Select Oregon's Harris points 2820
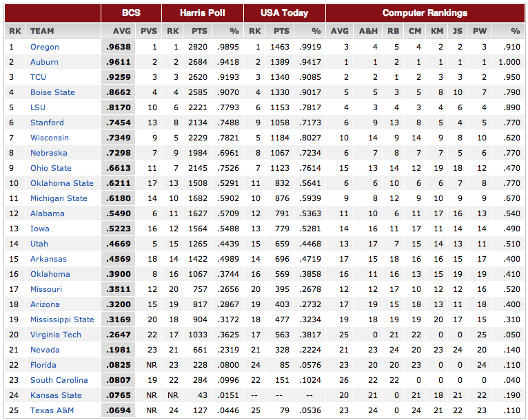 point(198,47)
